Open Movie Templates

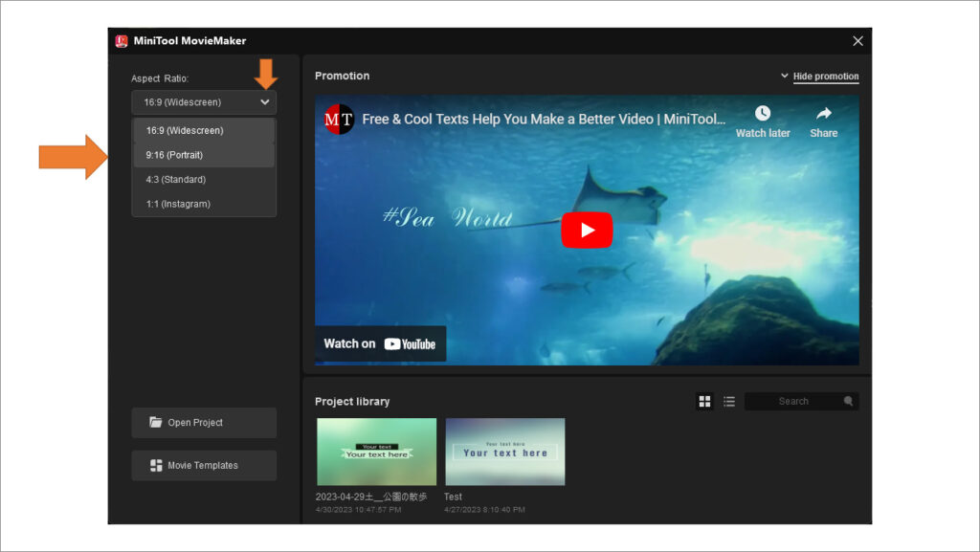click(204, 465)
